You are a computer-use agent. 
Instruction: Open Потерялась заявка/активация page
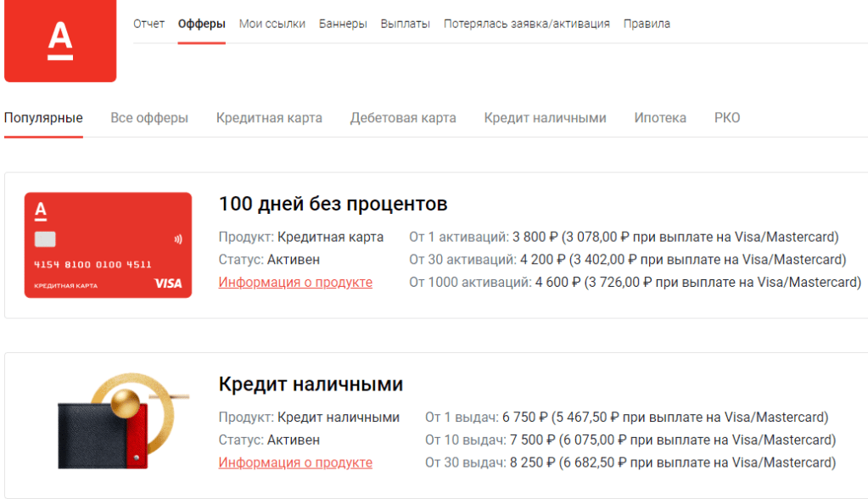tap(526, 24)
